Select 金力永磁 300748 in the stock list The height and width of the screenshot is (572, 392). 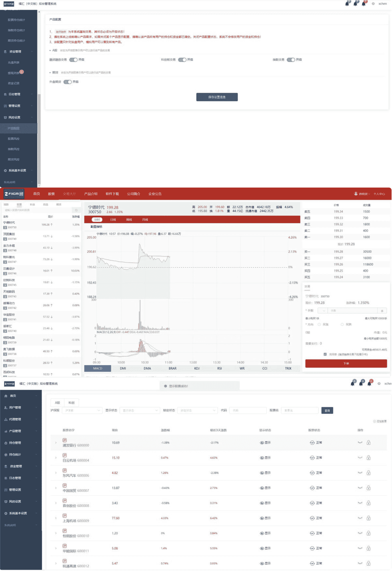pos(41,248)
